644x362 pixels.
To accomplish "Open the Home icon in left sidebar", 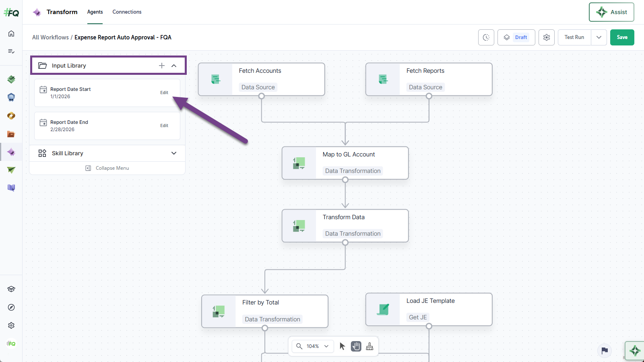I will pos(11,33).
